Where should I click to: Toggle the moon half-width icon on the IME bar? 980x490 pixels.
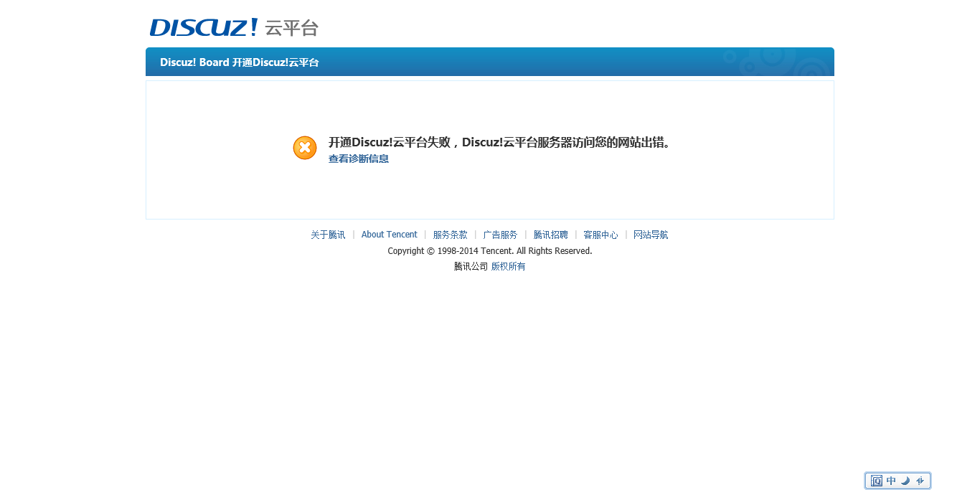tap(905, 481)
